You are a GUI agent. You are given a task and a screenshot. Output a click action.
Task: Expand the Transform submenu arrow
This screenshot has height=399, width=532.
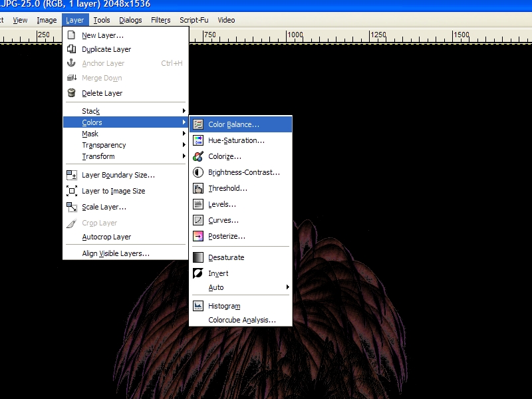[184, 156]
